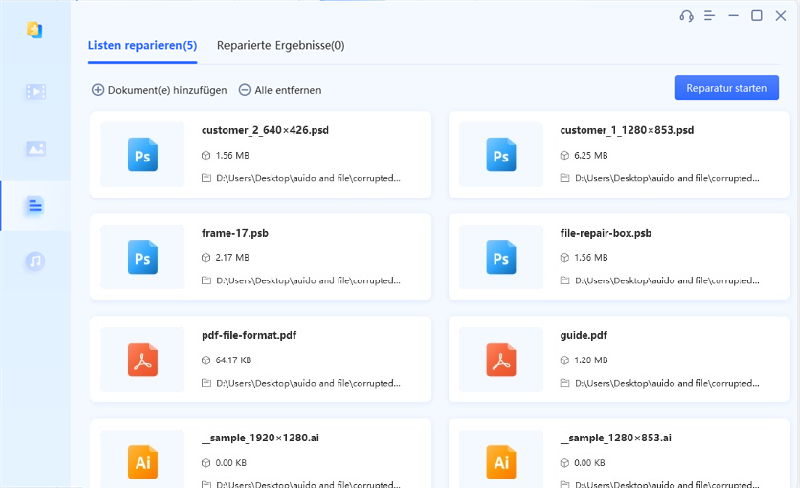Click the app logo icon
800x488 pixels.
[x=35, y=30]
